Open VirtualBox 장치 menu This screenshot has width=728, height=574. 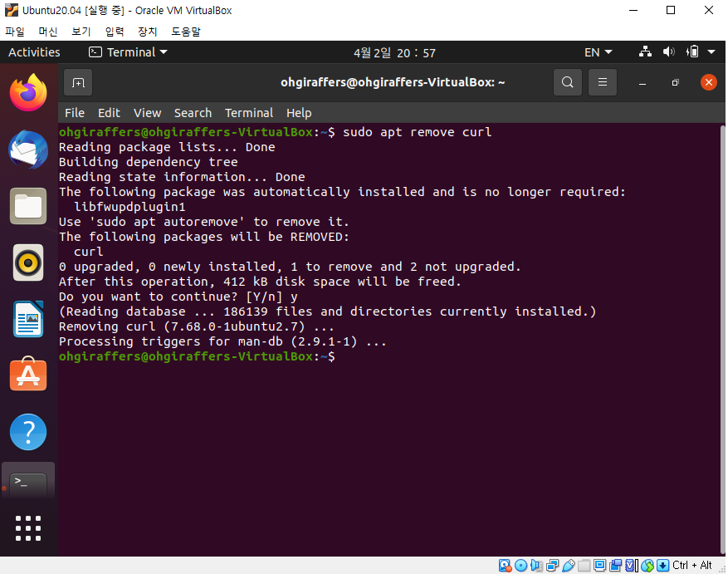(x=147, y=31)
